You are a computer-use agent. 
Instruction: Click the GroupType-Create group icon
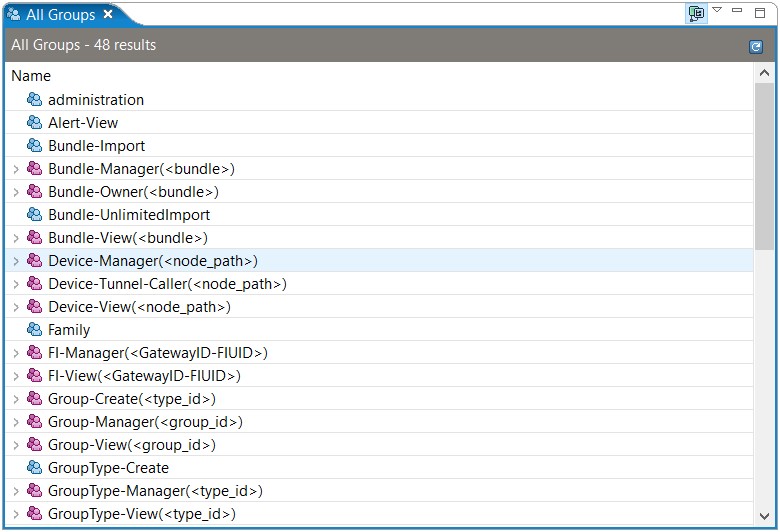tap(34, 467)
